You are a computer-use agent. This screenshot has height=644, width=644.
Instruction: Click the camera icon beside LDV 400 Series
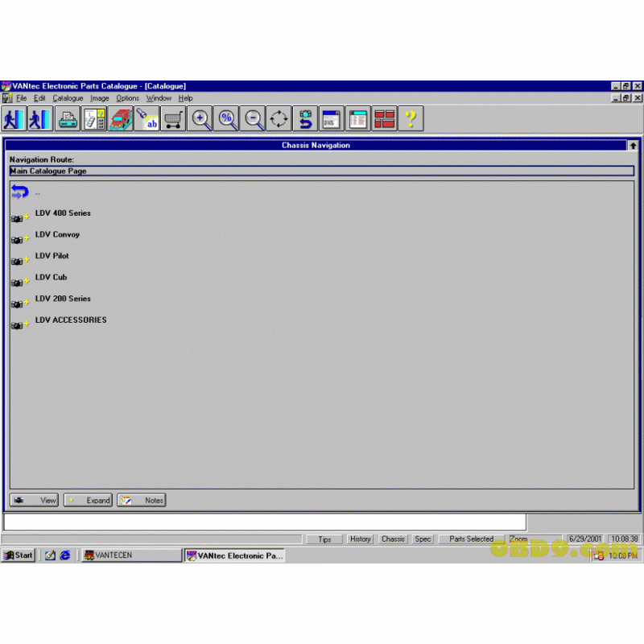pyautogui.click(x=17, y=219)
